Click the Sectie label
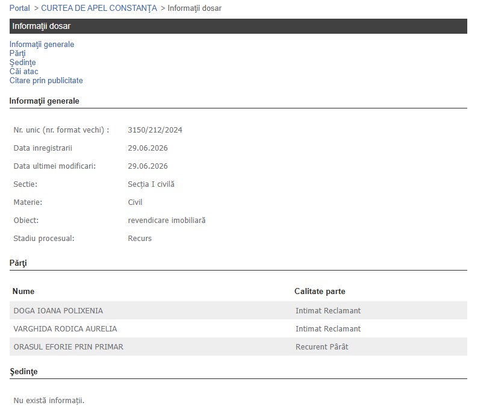The image size is (504, 420). click(25, 184)
